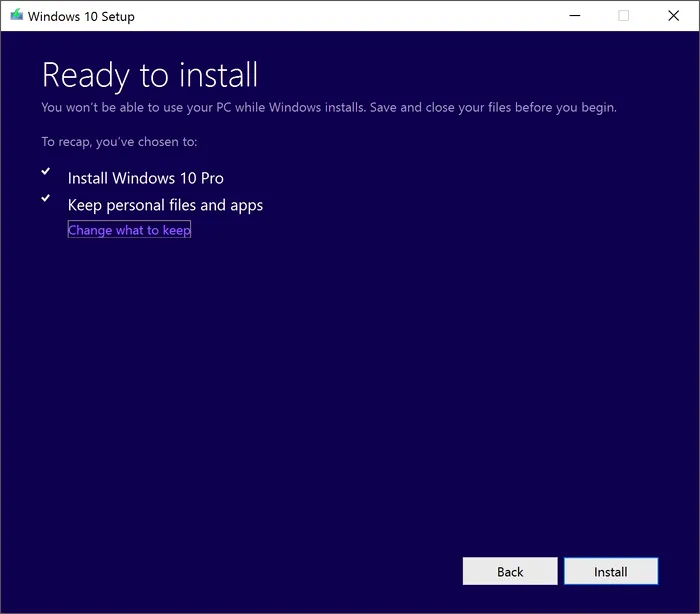The width and height of the screenshot is (700, 614).
Task: Click empty title bar space left of minimize
Action: [350, 16]
